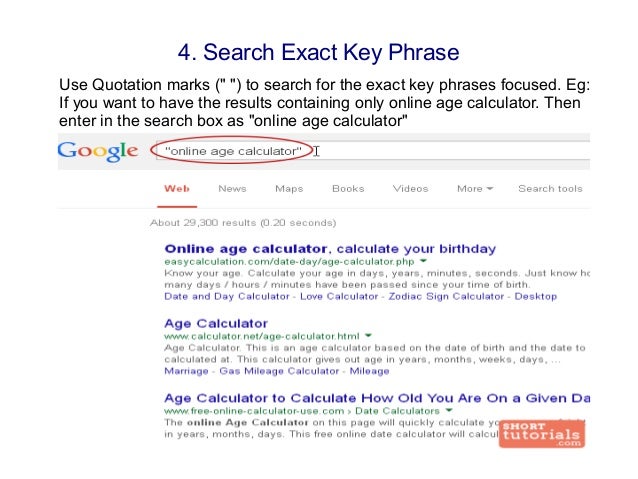The height and width of the screenshot is (479, 638).
Task: Open the Love Calculator sitelink
Action: tap(339, 296)
